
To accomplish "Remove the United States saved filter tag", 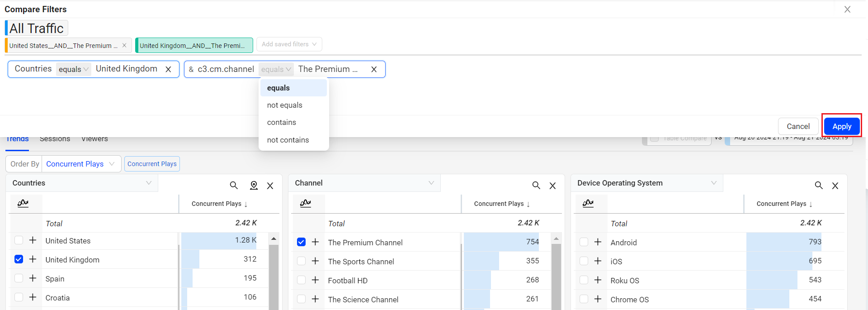I will (124, 45).
